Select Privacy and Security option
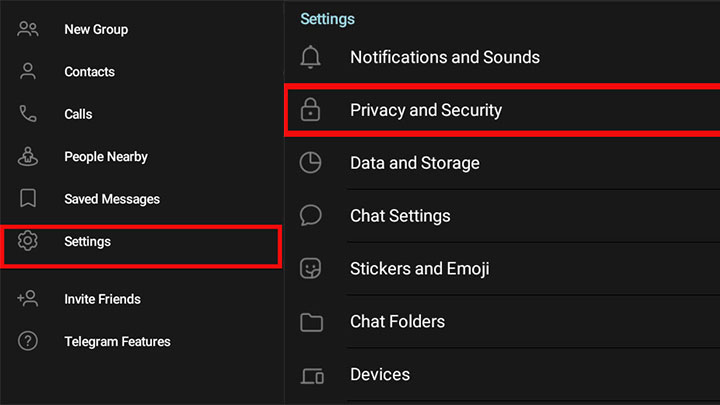Viewport: 720px width, 405px height. click(426, 110)
